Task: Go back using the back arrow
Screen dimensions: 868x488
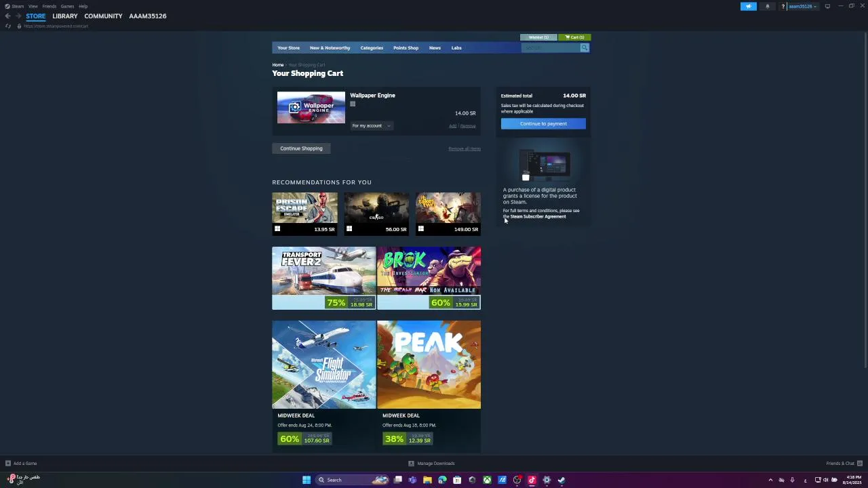Action: click(7, 16)
